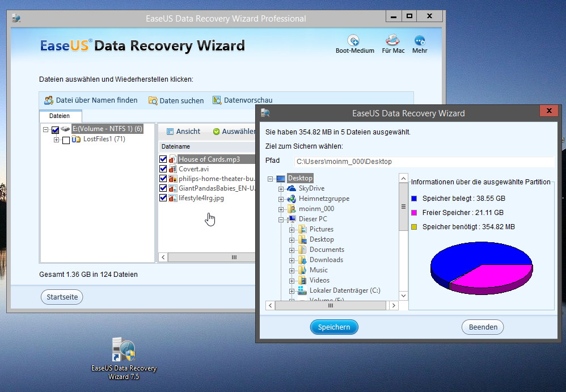Image resolution: width=566 pixels, height=392 pixels.
Task: Click the Heimnetzgruppe icon
Action: click(x=292, y=199)
